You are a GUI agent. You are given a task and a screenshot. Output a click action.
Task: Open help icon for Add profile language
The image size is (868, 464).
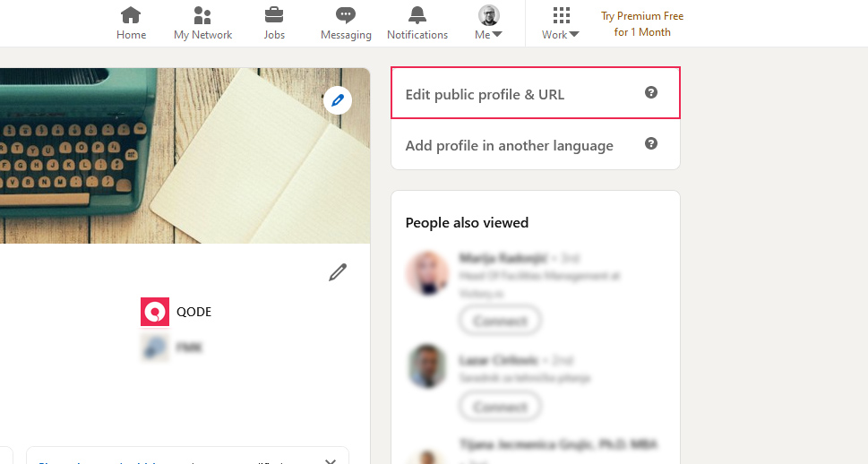click(651, 143)
